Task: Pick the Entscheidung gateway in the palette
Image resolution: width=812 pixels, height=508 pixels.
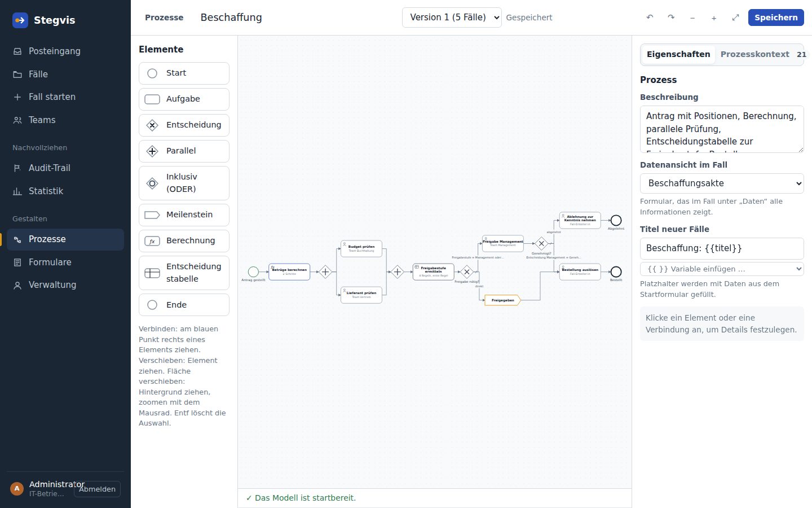Action: (x=184, y=125)
